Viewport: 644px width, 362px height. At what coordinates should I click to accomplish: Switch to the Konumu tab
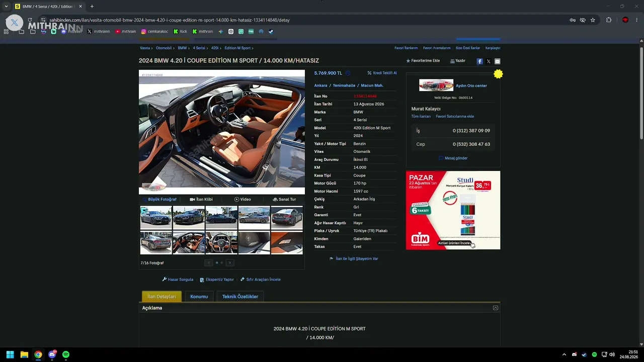pos(199,297)
